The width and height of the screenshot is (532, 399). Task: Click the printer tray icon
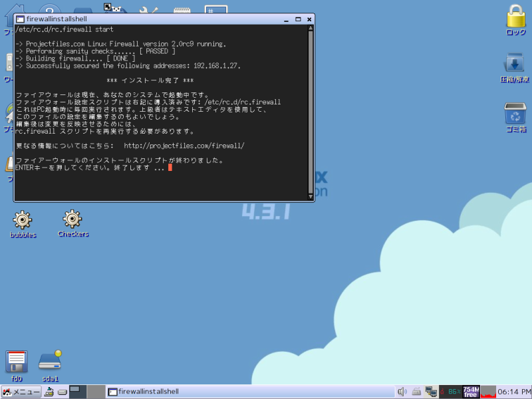416,392
